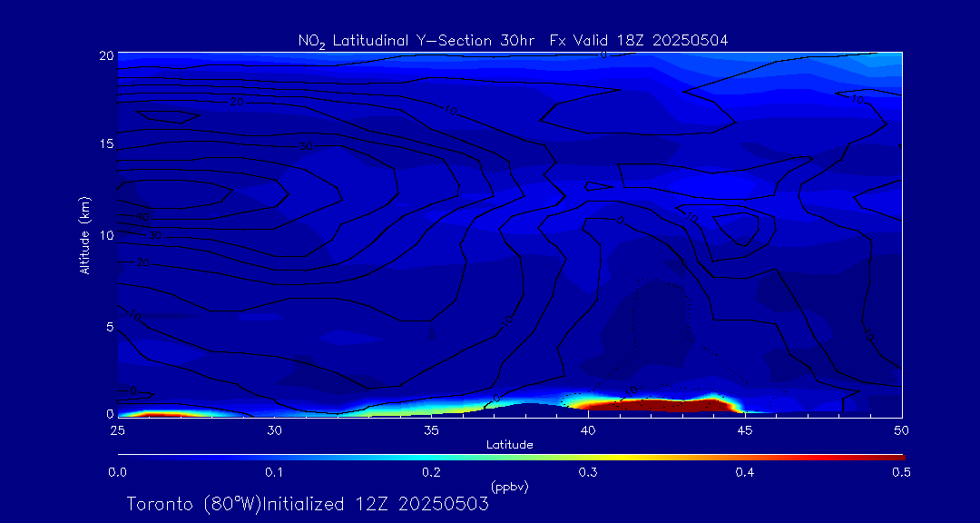980x523 pixels.
Task: Select the 45 latitude axis tick label
Action: (x=745, y=429)
